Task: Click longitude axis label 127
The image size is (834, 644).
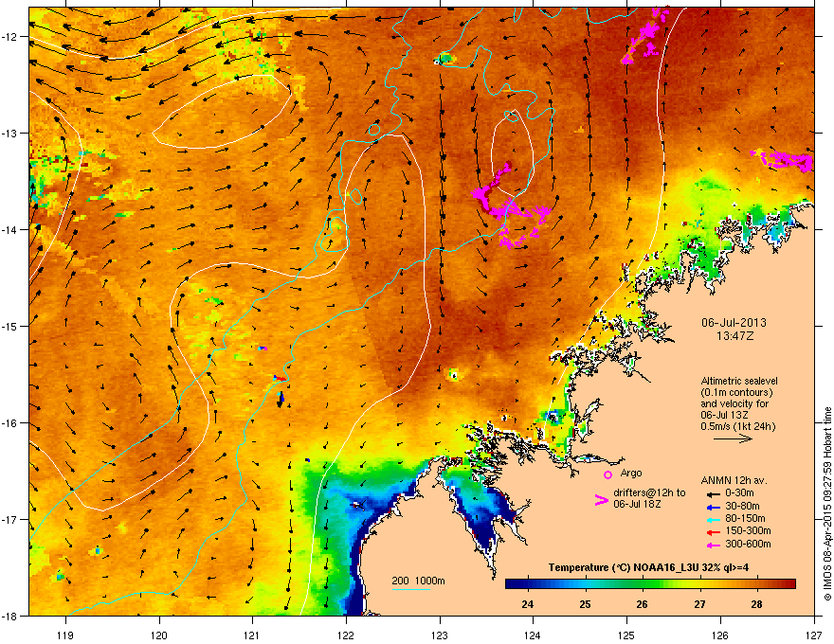Action: click(x=813, y=635)
